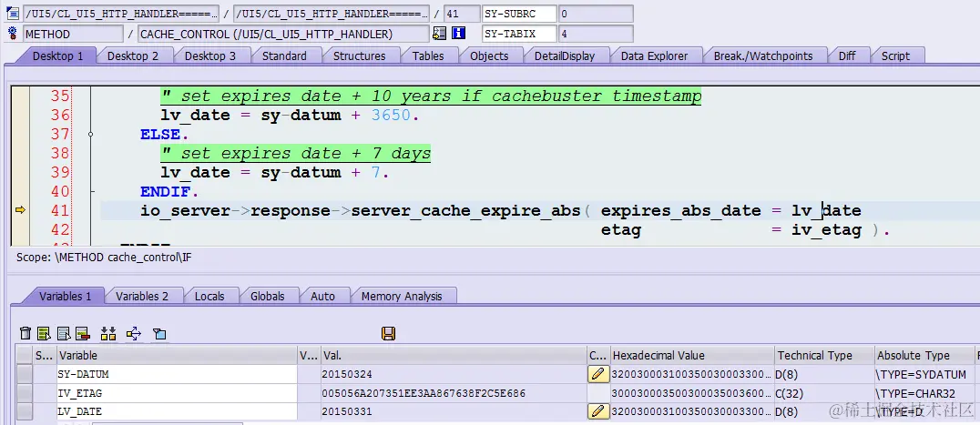This screenshot has width=980, height=425.
Task: Select the Variables 1 tab
Action: click(65, 296)
